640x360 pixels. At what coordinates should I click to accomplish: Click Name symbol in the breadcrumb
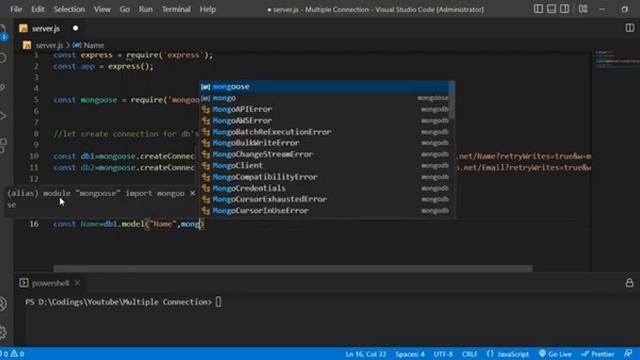click(93, 45)
